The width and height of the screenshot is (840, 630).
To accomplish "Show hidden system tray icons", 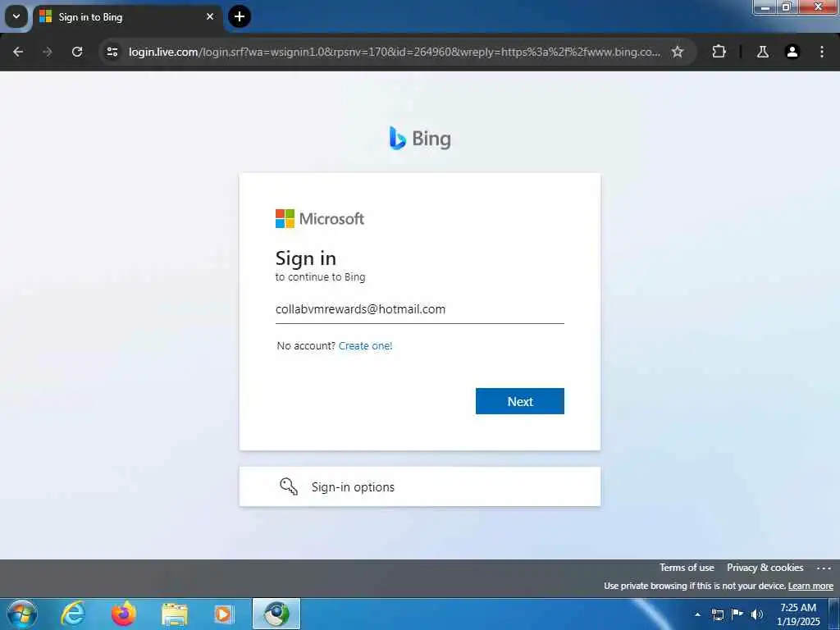I will coord(697,614).
